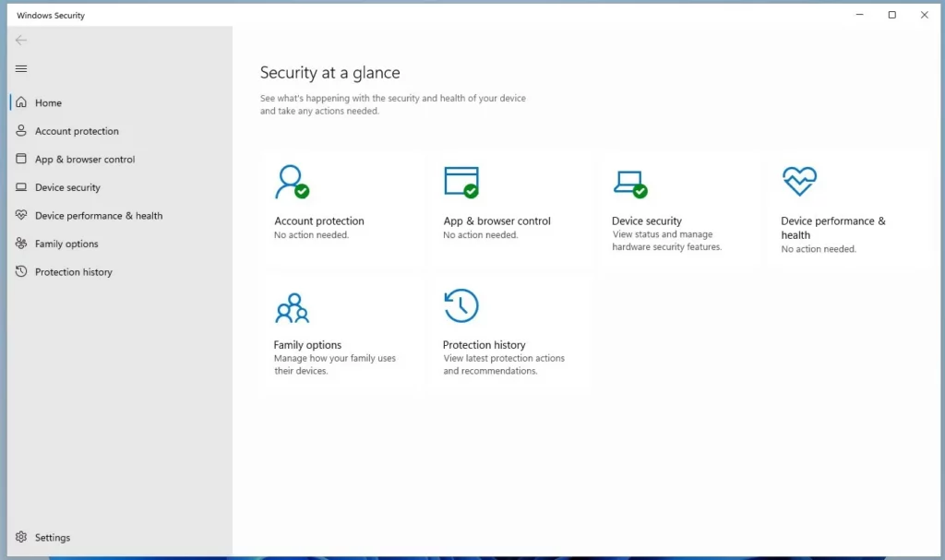Open the hamburger navigation menu
Viewport: 945px width, 560px height.
21,68
